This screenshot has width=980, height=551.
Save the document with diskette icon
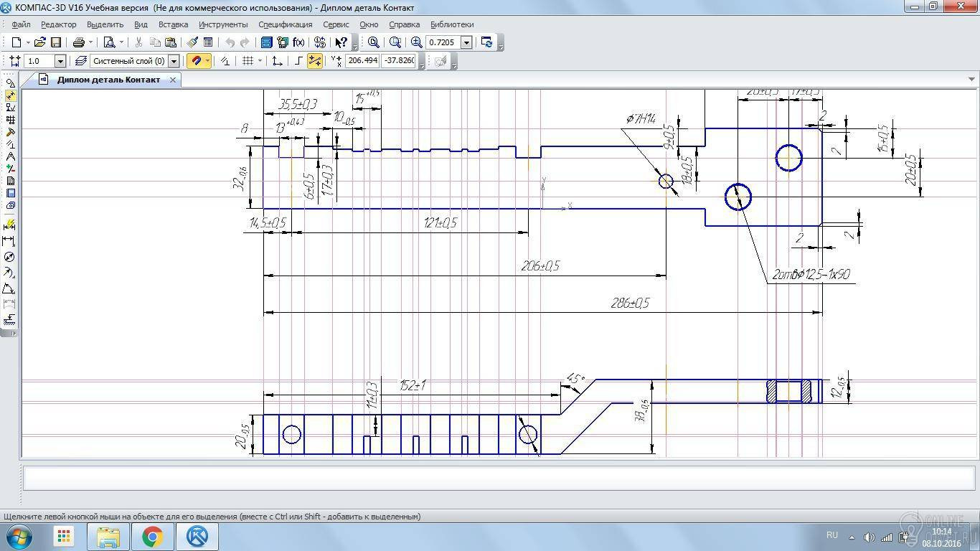coord(55,42)
